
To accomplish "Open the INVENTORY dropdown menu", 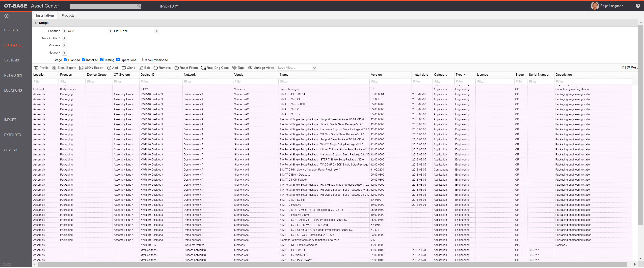I will (170, 6).
